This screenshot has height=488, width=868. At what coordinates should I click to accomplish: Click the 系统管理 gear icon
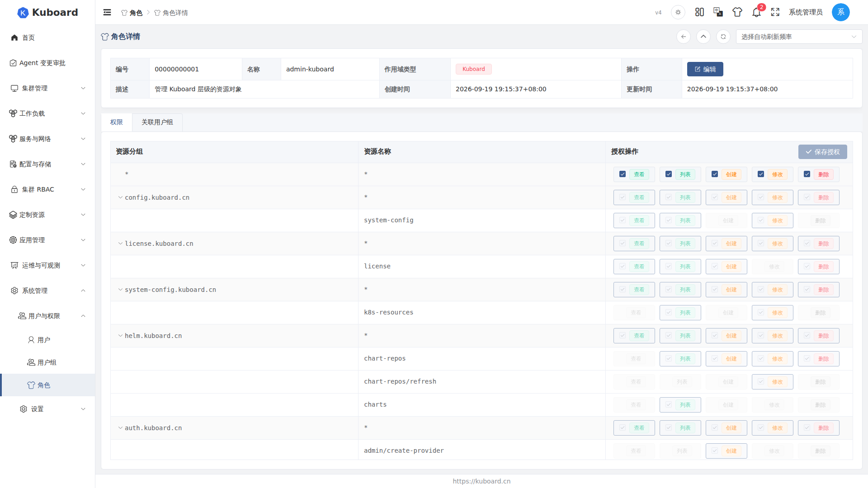coord(14,291)
